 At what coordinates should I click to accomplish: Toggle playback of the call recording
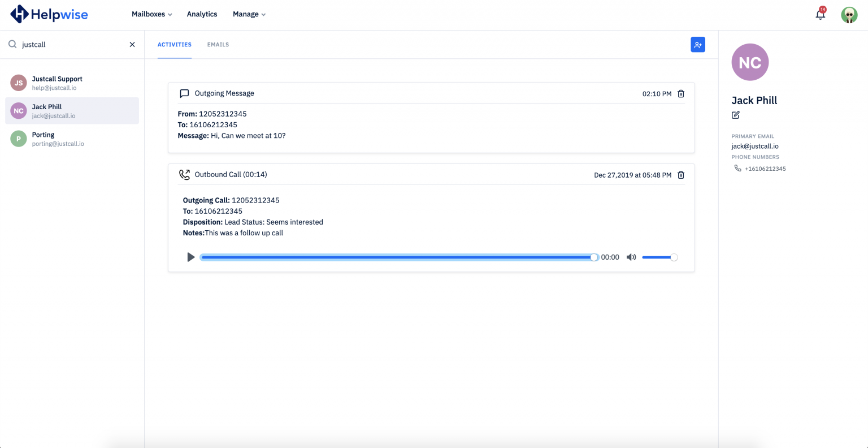click(190, 257)
